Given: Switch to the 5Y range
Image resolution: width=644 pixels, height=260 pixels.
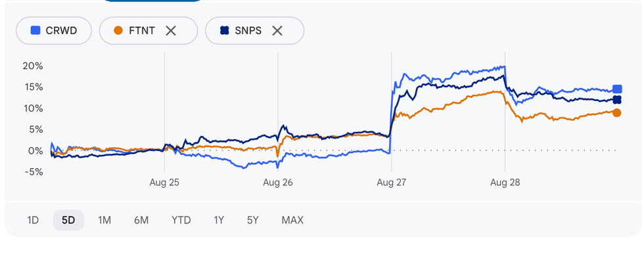Looking at the screenshot, I should (252, 220).
